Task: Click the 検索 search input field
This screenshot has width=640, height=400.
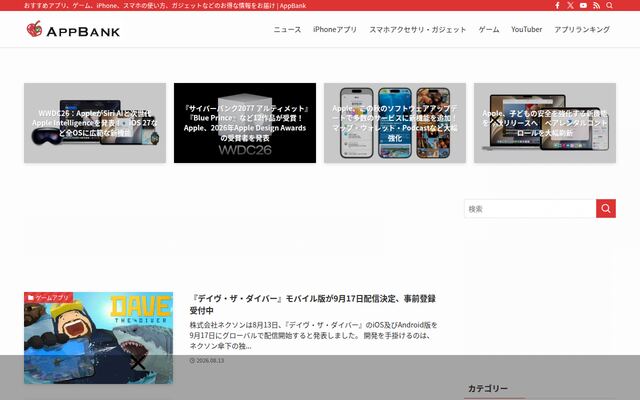Action: [x=530, y=209]
